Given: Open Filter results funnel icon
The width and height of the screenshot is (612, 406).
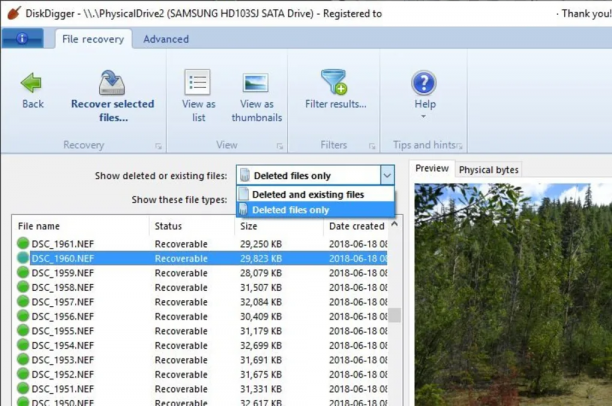Looking at the screenshot, I should (334, 82).
